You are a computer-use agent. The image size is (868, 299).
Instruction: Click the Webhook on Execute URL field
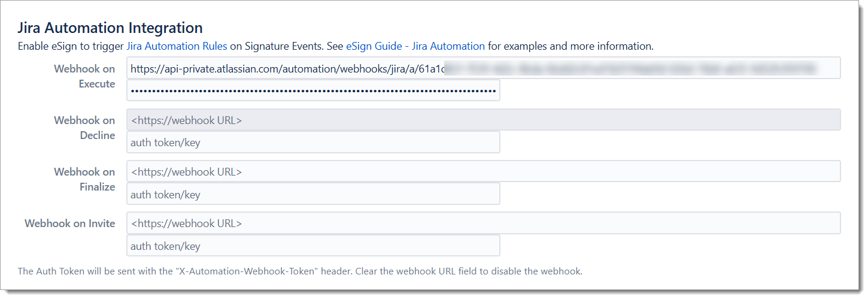click(483, 68)
